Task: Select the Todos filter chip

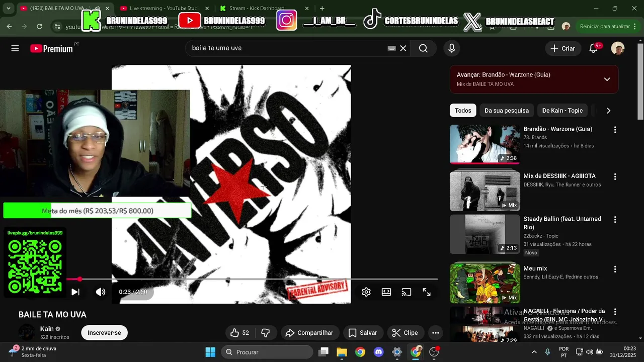Action: [x=463, y=111]
